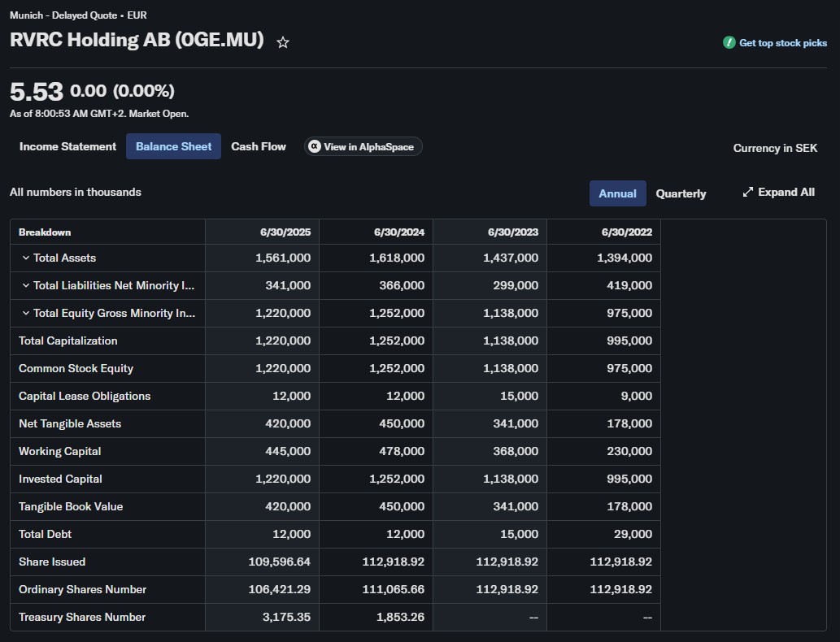
Task: Click liabilities value 299,000
Action: [x=516, y=285]
